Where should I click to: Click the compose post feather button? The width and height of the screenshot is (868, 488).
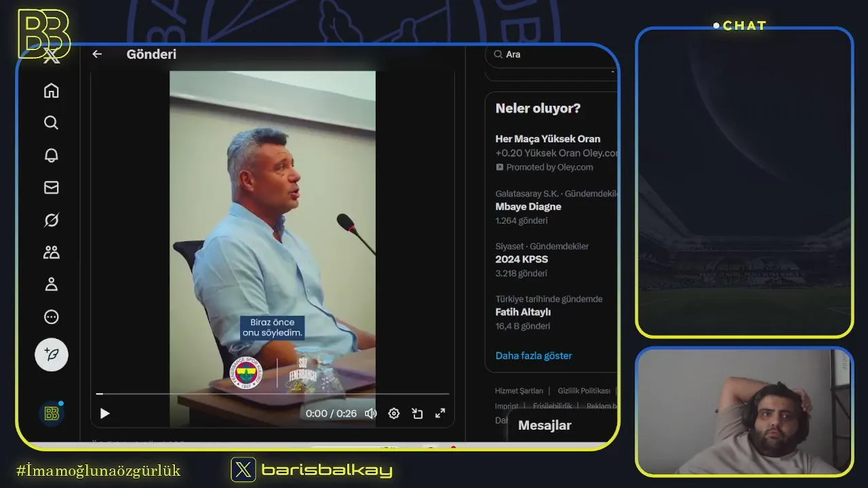(52, 354)
